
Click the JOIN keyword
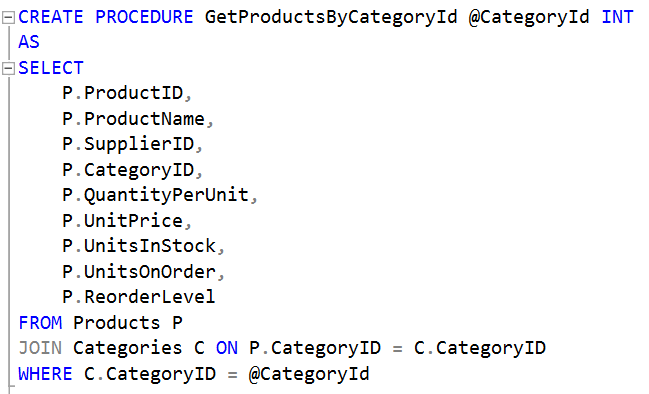40,348
